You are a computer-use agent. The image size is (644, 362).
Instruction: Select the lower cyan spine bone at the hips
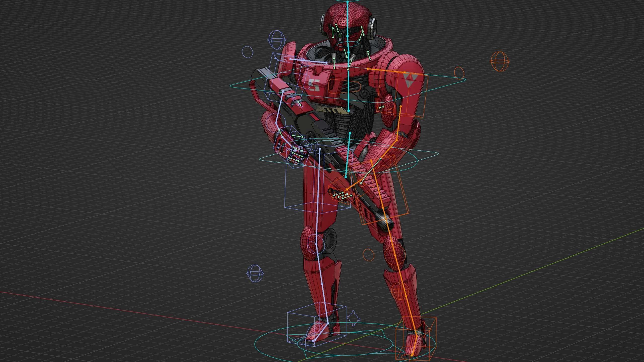point(348,155)
